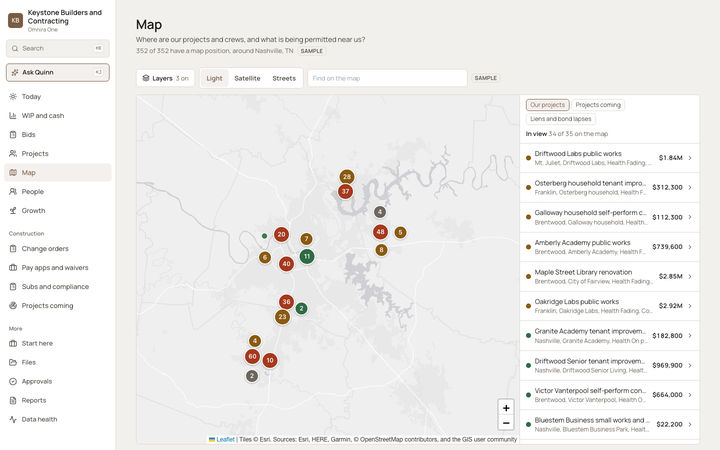The width and height of the screenshot is (720, 450).
Task: Click the red cluster marker 48
Action: click(380, 232)
